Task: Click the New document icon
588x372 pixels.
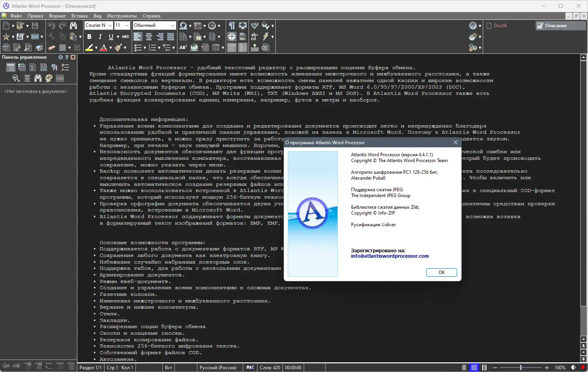Action: 6,26
